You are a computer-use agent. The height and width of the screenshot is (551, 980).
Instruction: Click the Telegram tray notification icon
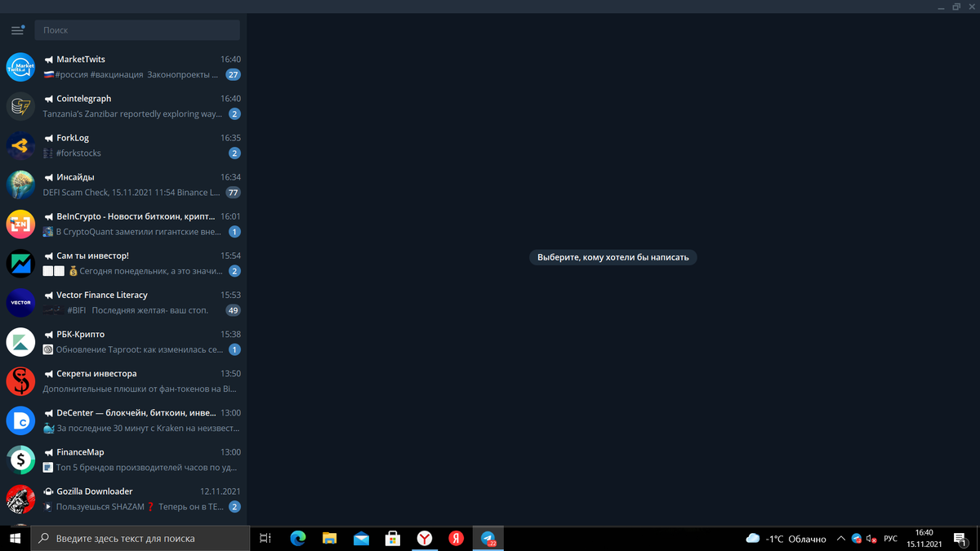(x=857, y=539)
